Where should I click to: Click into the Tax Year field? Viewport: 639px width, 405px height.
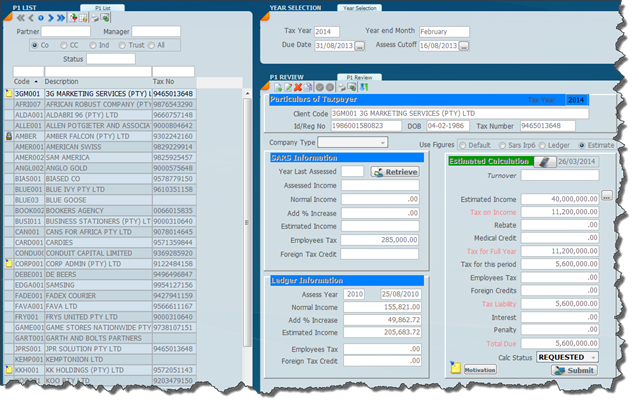click(x=326, y=31)
